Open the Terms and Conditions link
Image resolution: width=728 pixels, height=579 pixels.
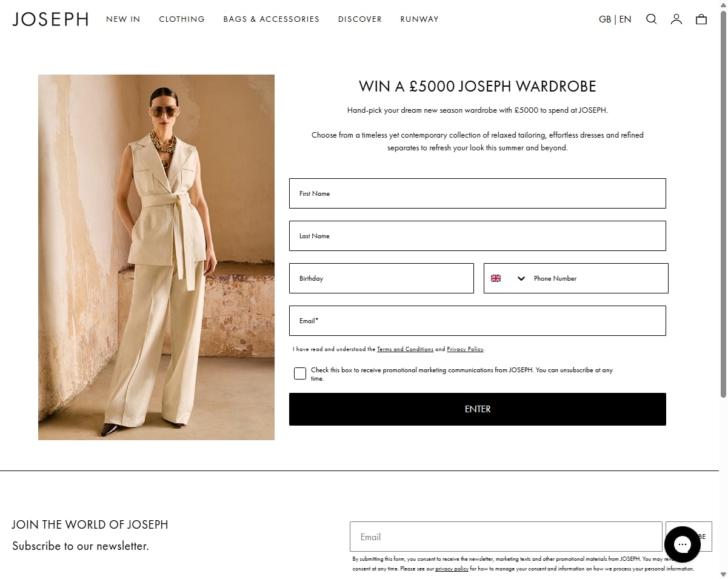click(405, 349)
